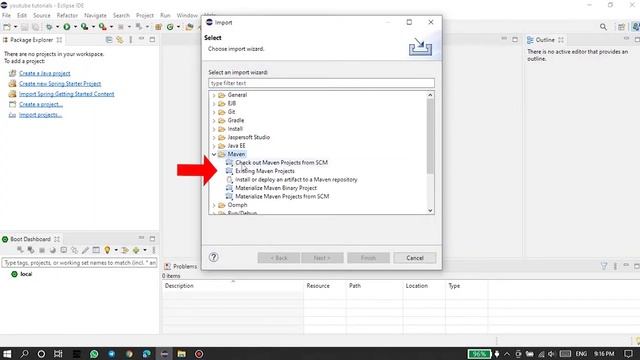The image size is (640, 360).
Task: Click Collapse All in Package Explorer
Action: coord(109,40)
